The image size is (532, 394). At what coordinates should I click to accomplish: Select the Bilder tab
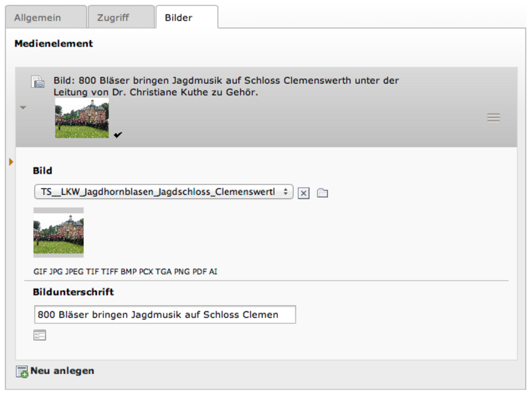click(187, 17)
